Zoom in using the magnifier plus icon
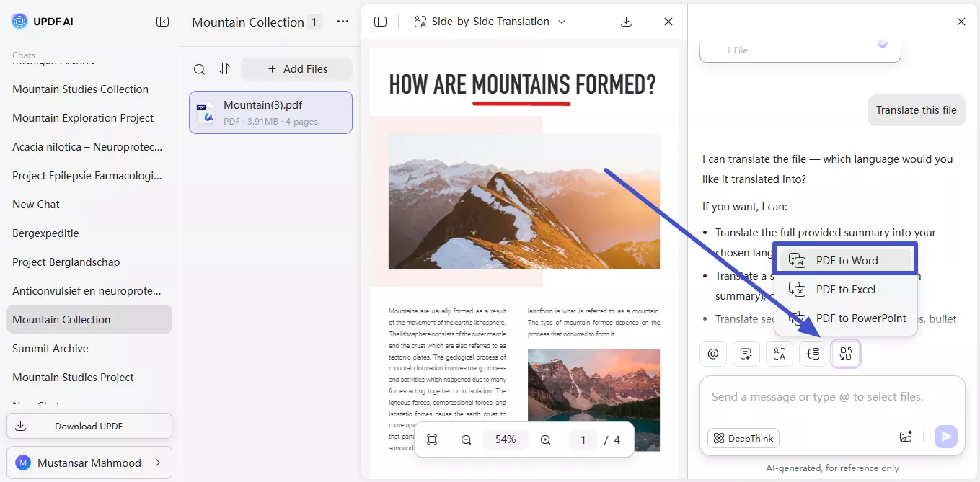 click(545, 439)
